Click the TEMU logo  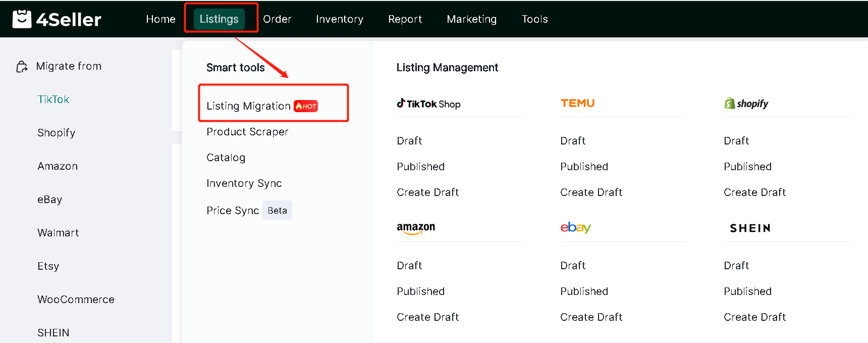tap(577, 103)
